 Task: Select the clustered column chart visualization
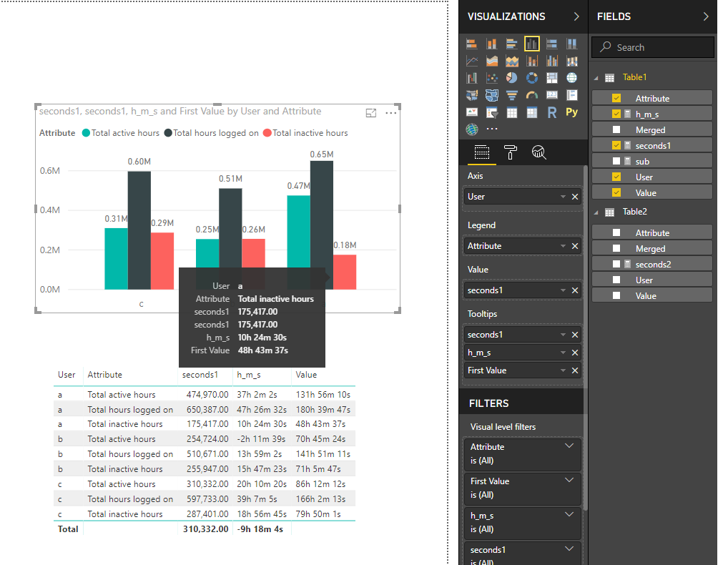coord(531,44)
